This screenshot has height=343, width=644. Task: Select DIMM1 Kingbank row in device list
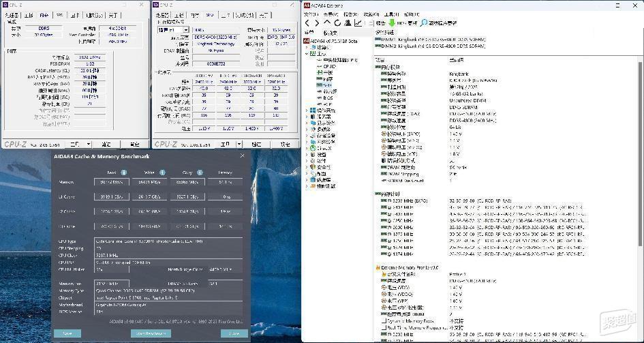[x=430, y=40]
